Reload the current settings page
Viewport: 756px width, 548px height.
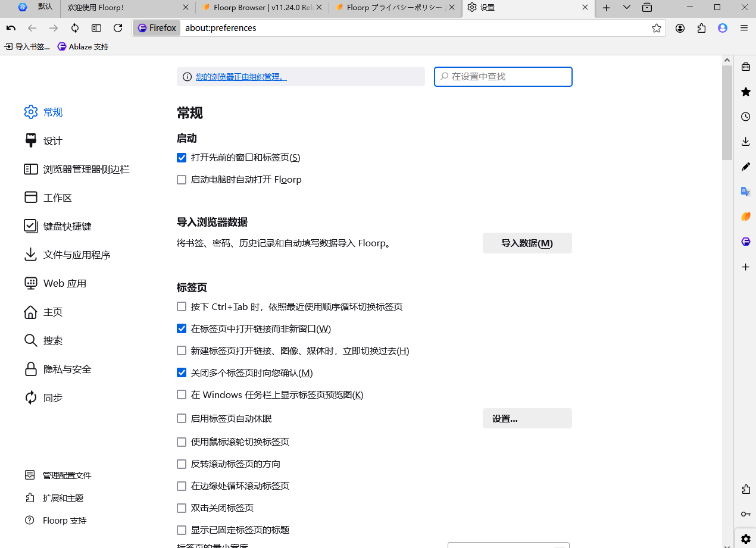click(118, 27)
